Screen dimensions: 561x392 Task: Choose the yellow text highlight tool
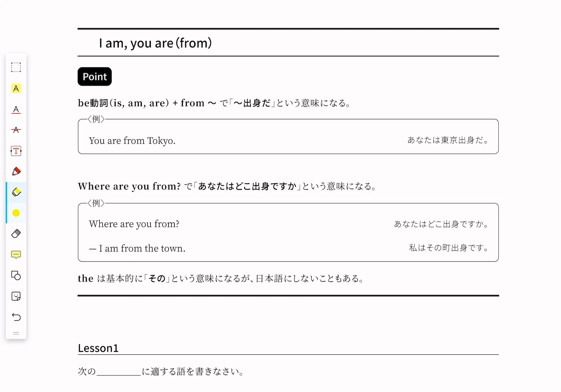pyautogui.click(x=16, y=89)
